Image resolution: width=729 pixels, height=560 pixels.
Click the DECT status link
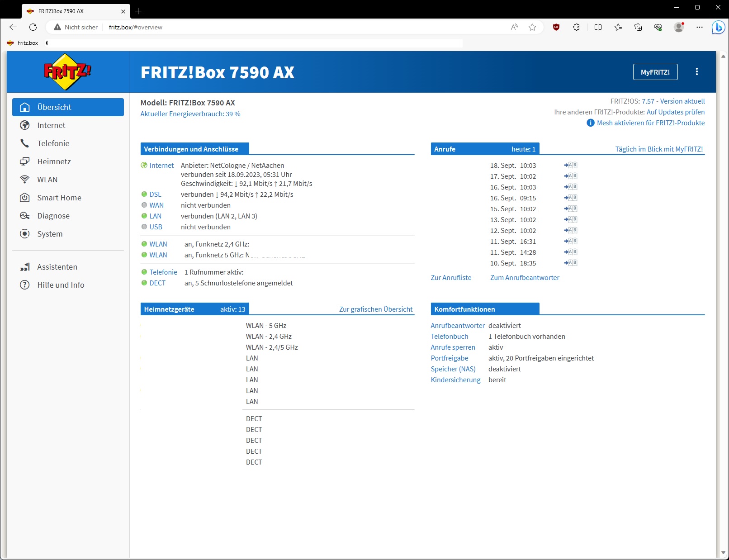[x=157, y=283]
